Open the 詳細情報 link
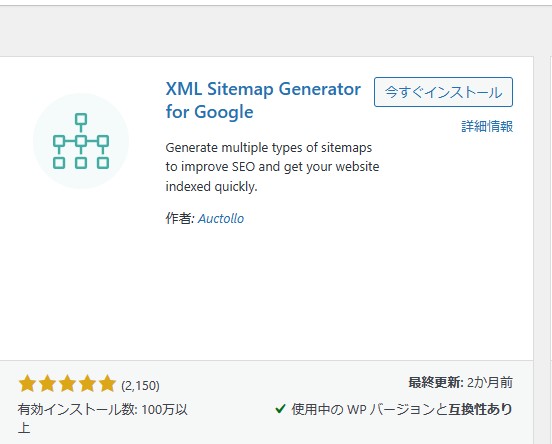The height and width of the screenshot is (444, 552). coord(487,126)
